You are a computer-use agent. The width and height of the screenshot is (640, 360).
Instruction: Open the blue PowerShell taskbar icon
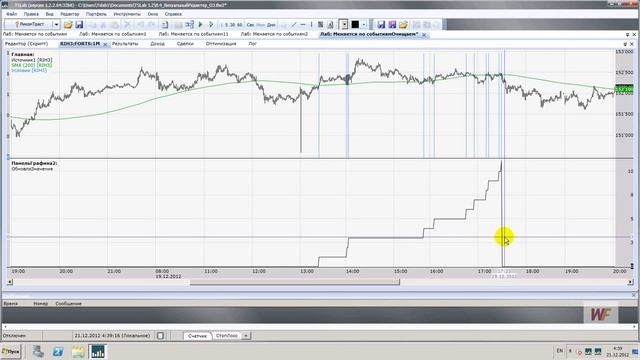pyautogui.click(x=58, y=351)
